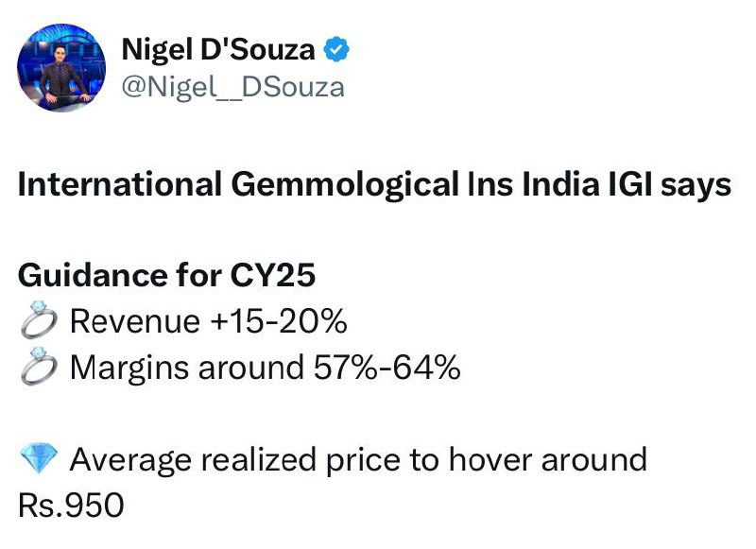Click the blue verified badge
The height and width of the screenshot is (549, 756).
[336, 49]
